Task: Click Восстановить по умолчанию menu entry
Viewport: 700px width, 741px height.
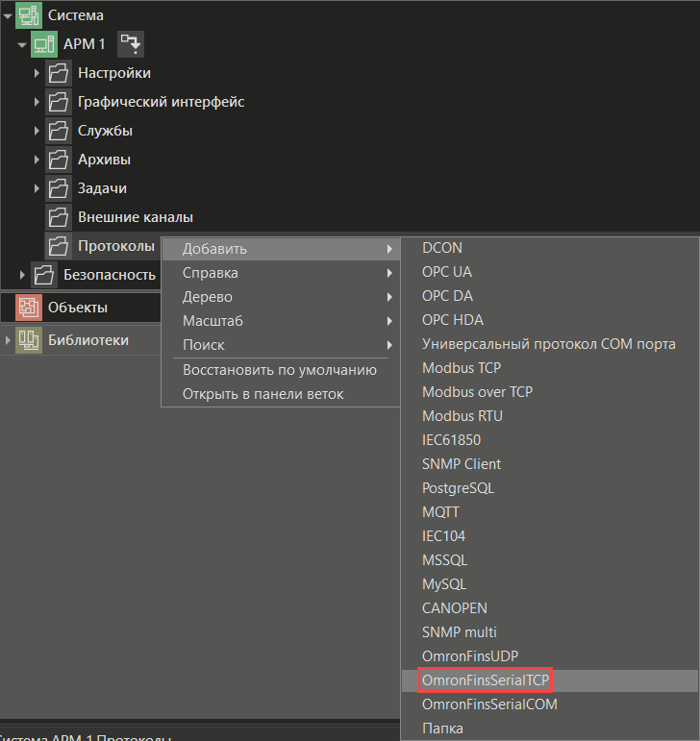Action: (279, 370)
